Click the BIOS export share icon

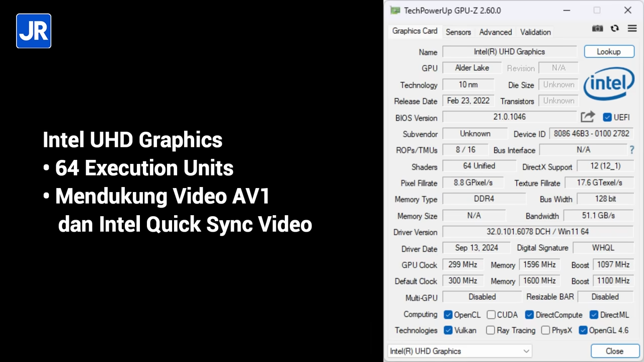588,117
